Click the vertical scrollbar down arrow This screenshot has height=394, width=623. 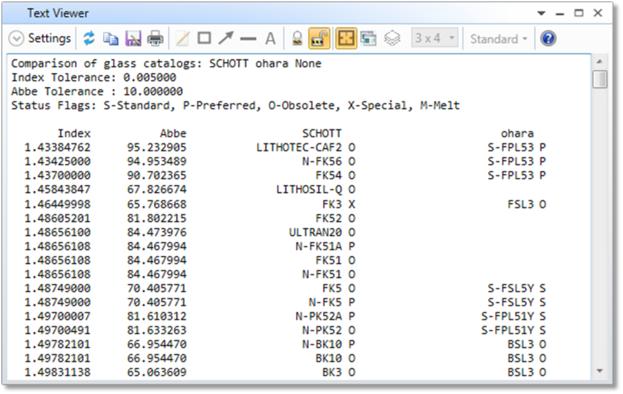(x=600, y=371)
